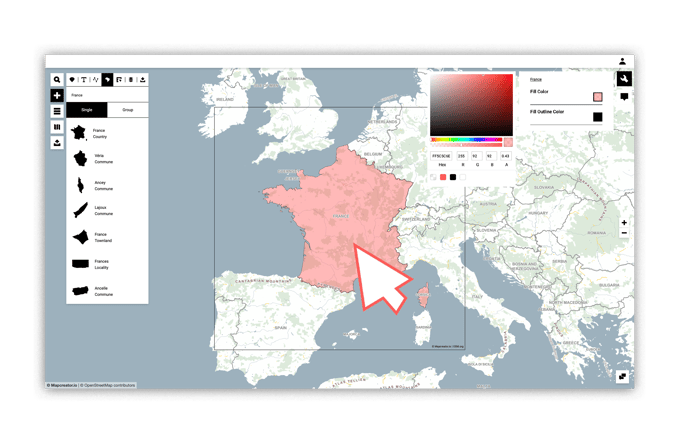This screenshot has width=688, height=434.
Task: Select Ancelle Commune shape result
Action: (x=107, y=291)
